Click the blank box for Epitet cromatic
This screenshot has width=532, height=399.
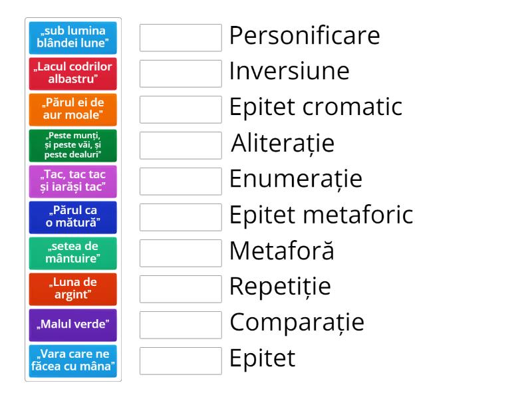click(181, 110)
